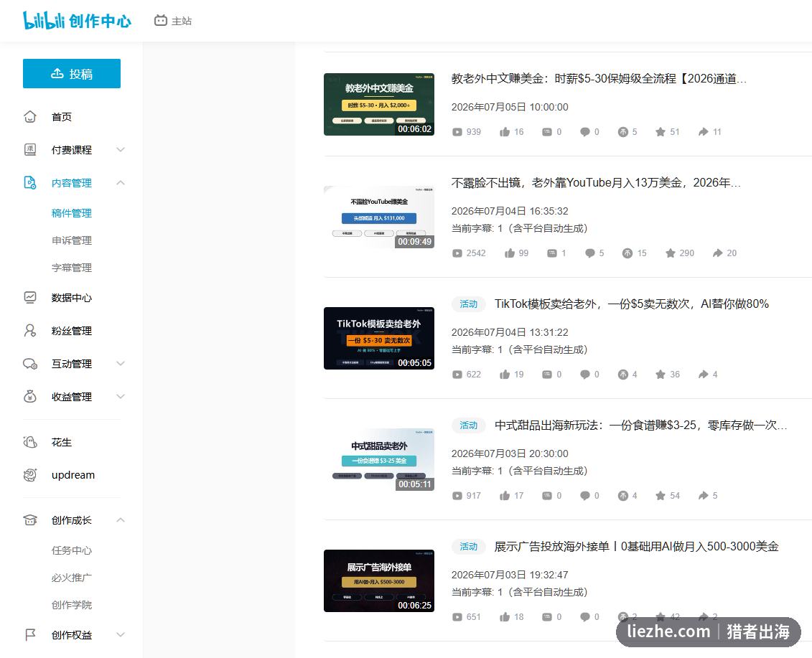Viewport: 812px width, 658px height.
Task: Click the 付费课程 book icon
Action: point(30,150)
